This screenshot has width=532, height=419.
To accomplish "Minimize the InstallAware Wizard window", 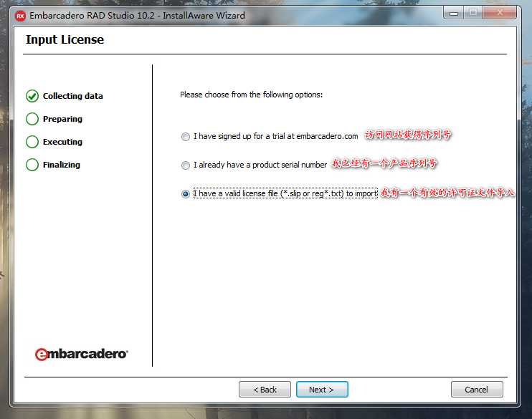I will click(454, 13).
